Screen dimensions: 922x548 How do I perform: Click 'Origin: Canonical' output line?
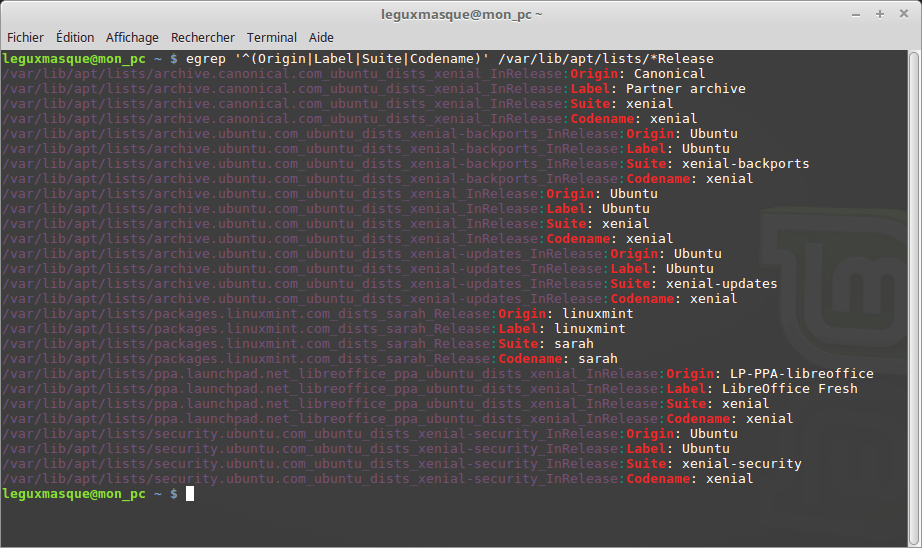pos(353,74)
